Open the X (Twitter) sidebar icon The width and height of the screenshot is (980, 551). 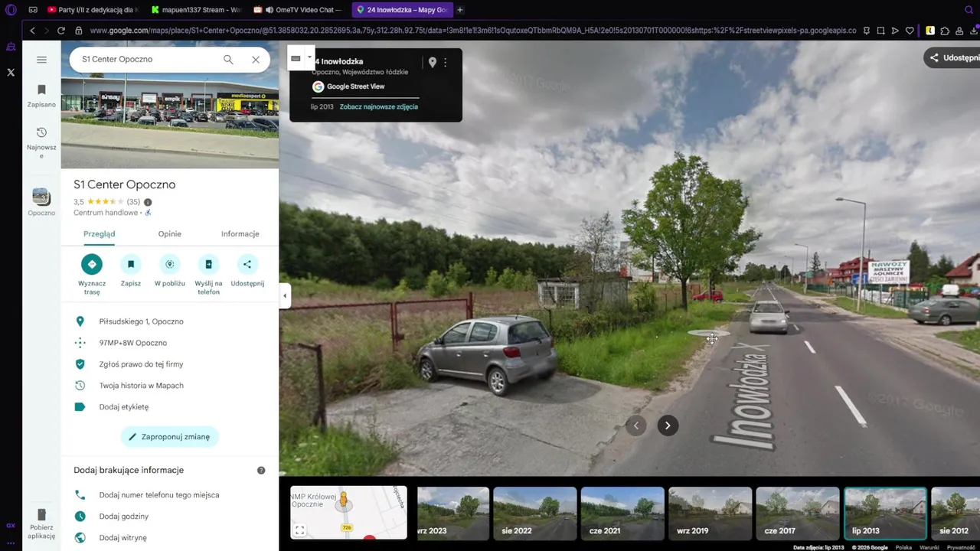pyautogui.click(x=11, y=73)
